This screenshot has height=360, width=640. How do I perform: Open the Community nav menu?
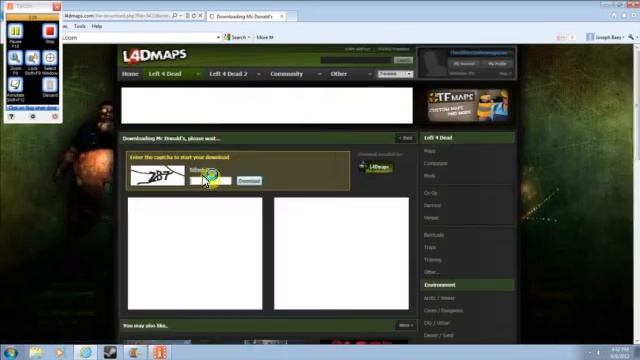tap(287, 74)
